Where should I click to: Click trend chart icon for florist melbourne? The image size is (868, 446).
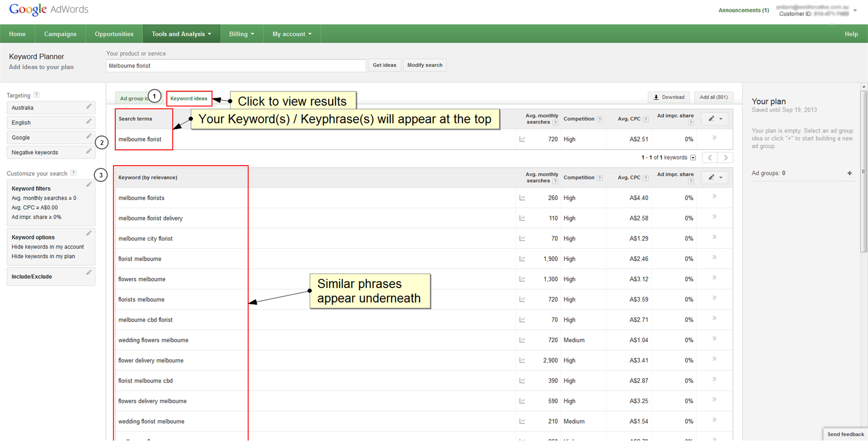522,259
